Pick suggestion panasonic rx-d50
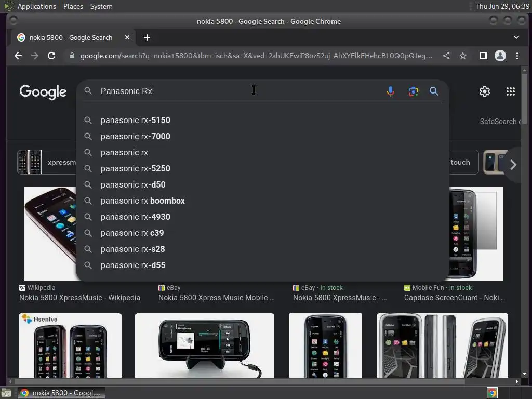532x399 pixels. 262,184
